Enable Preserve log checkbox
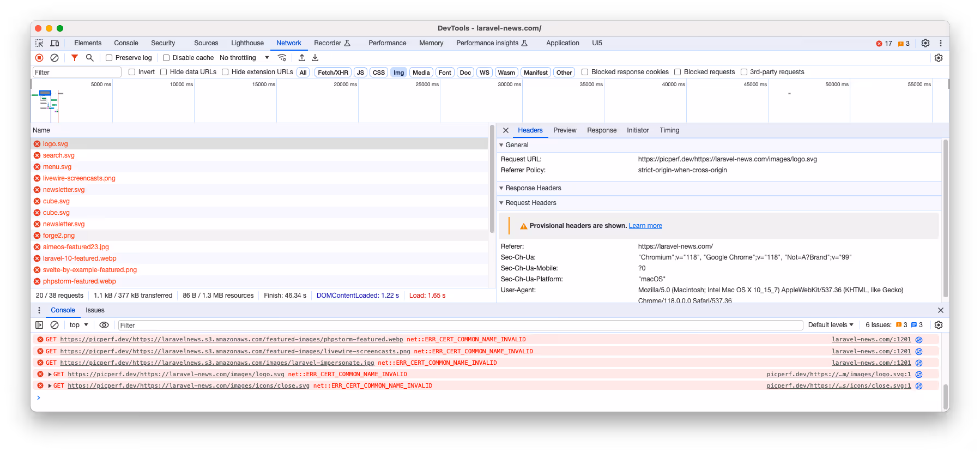 (109, 58)
